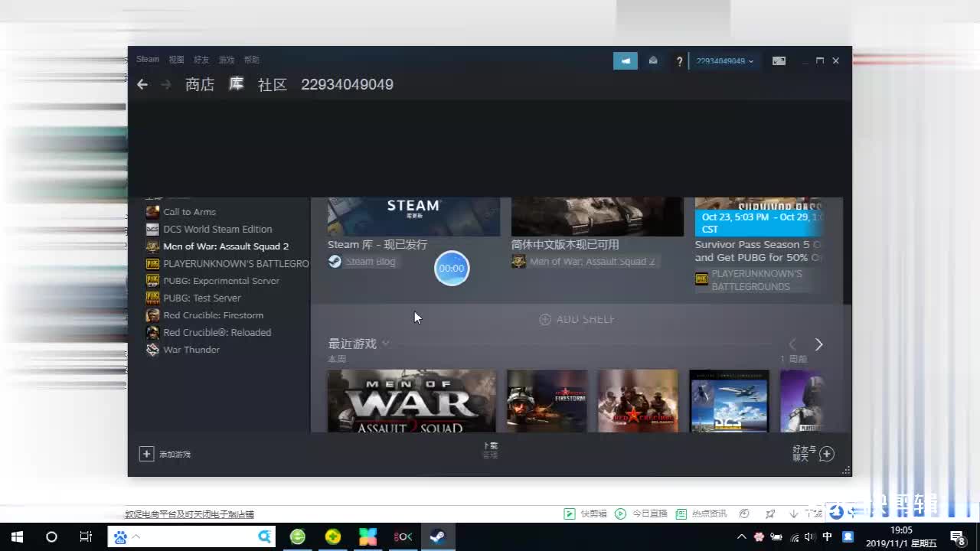Click the 添加游戏 button text
980x551 pixels.
pyautogui.click(x=175, y=455)
